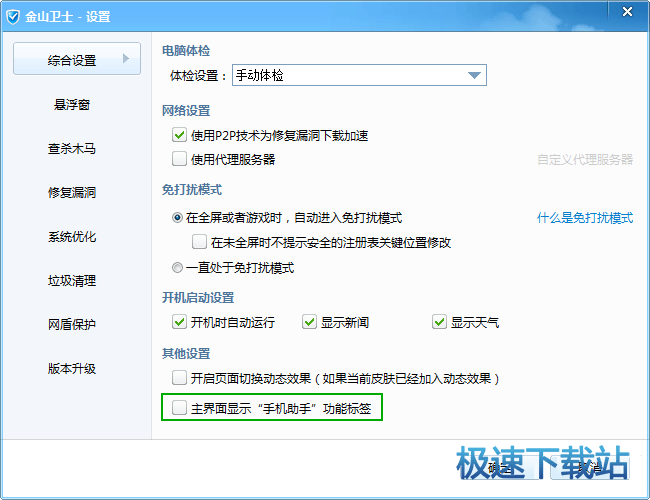Click the 自定义代理服务器 link
The width and height of the screenshot is (650, 500).
(x=585, y=159)
